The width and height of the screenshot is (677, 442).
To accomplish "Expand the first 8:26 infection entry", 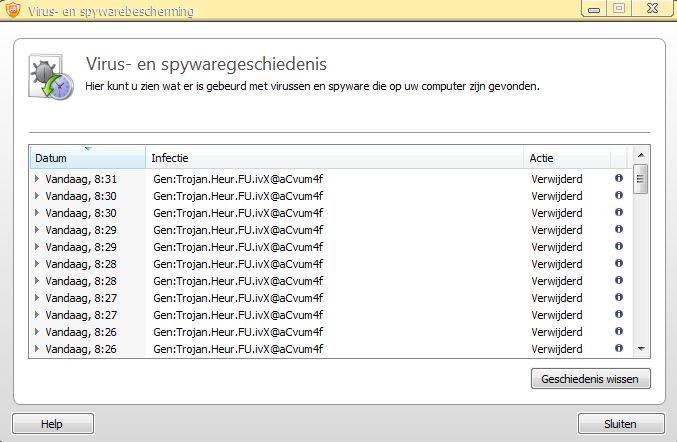I will tap(38, 332).
